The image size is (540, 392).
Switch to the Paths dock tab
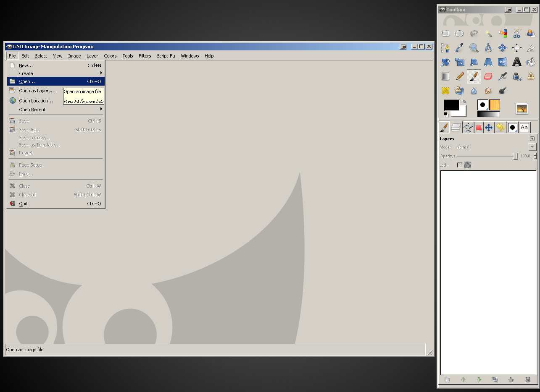(467, 128)
